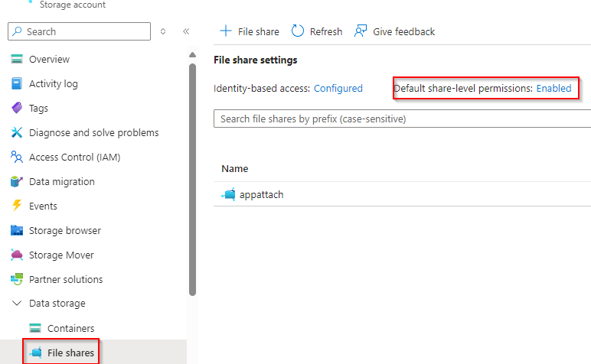The width and height of the screenshot is (591, 364).
Task: Select Containers in the sidebar menu
Action: (70, 329)
